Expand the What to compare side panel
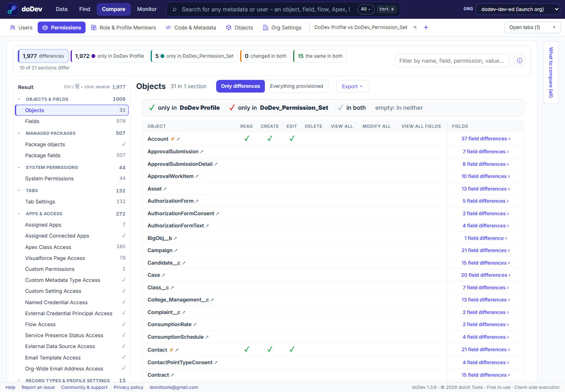 pyautogui.click(x=551, y=73)
